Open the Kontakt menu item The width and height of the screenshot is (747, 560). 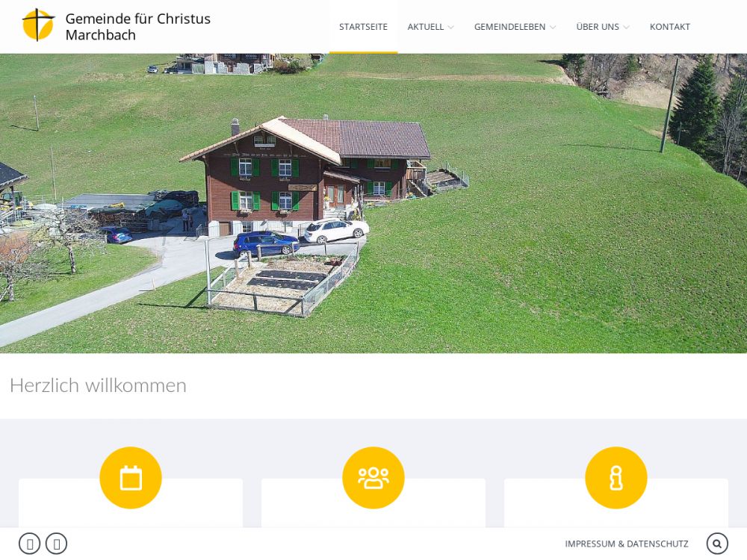coord(670,27)
